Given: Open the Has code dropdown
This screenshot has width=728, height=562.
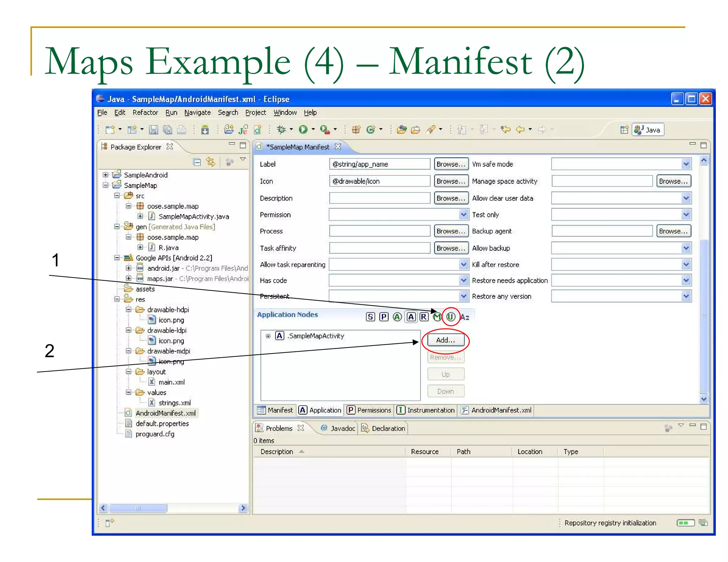Looking at the screenshot, I should point(463,280).
